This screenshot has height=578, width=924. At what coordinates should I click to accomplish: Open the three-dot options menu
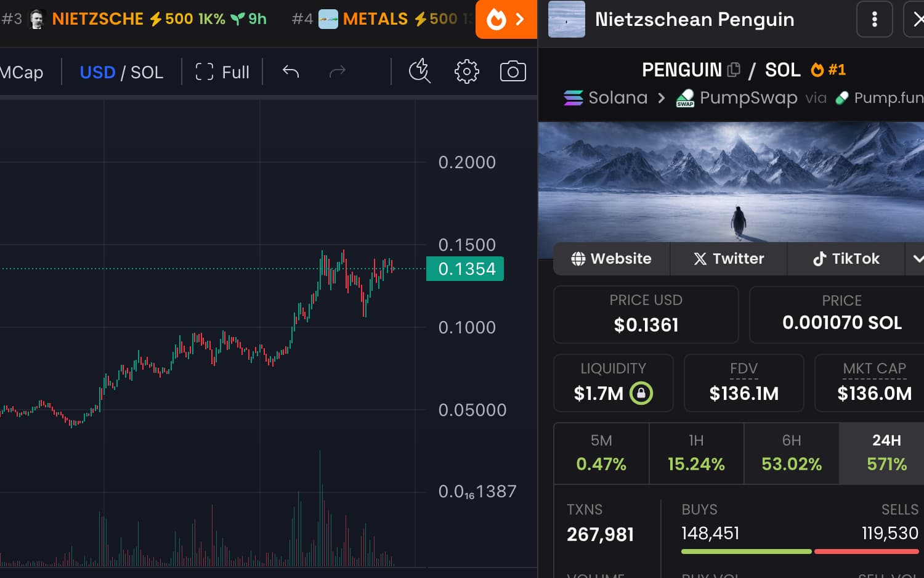pyautogui.click(x=874, y=19)
